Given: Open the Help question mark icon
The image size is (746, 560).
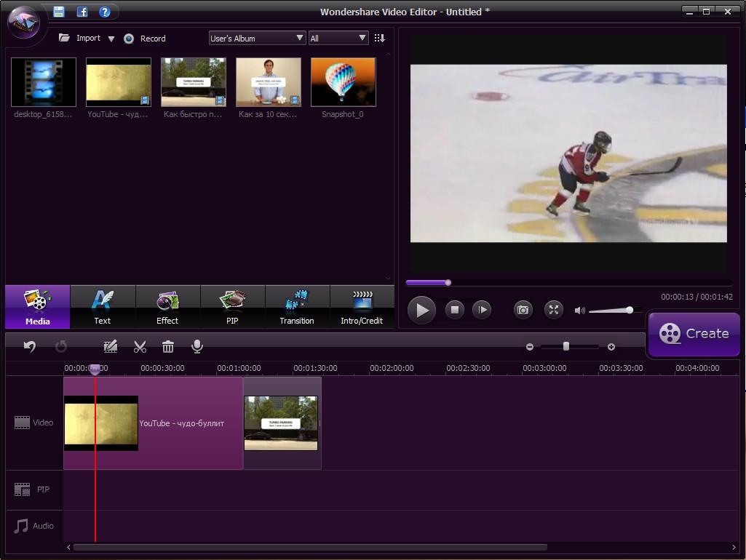Looking at the screenshot, I should pyautogui.click(x=105, y=12).
